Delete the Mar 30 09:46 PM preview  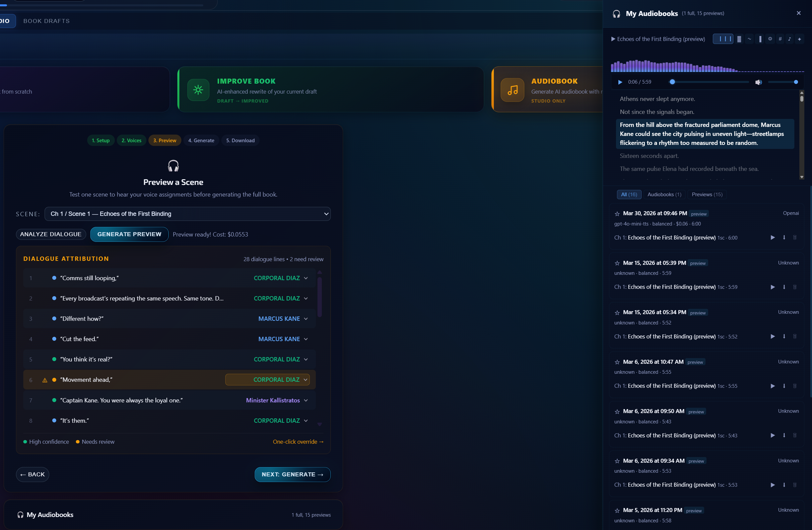[795, 238]
